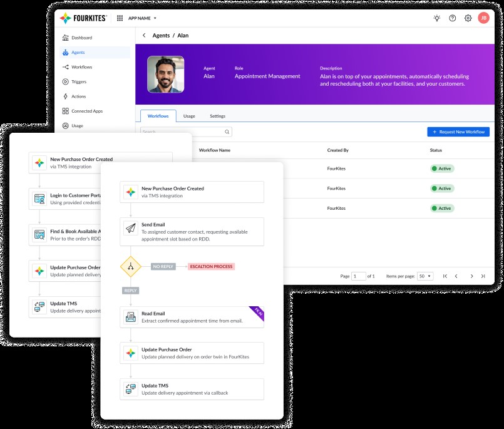The width and height of the screenshot is (504, 429).
Task: Switch to the Workflows tab
Action: click(158, 116)
